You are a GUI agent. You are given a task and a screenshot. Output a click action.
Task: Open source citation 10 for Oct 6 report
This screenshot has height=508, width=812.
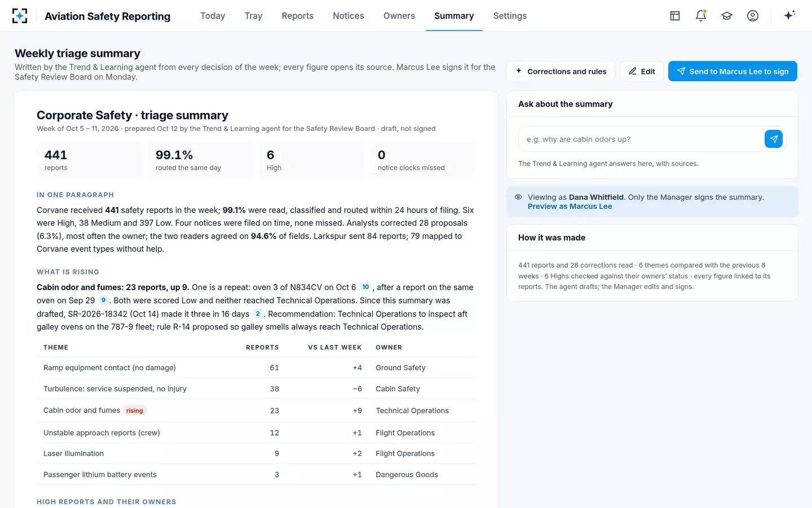click(x=365, y=287)
